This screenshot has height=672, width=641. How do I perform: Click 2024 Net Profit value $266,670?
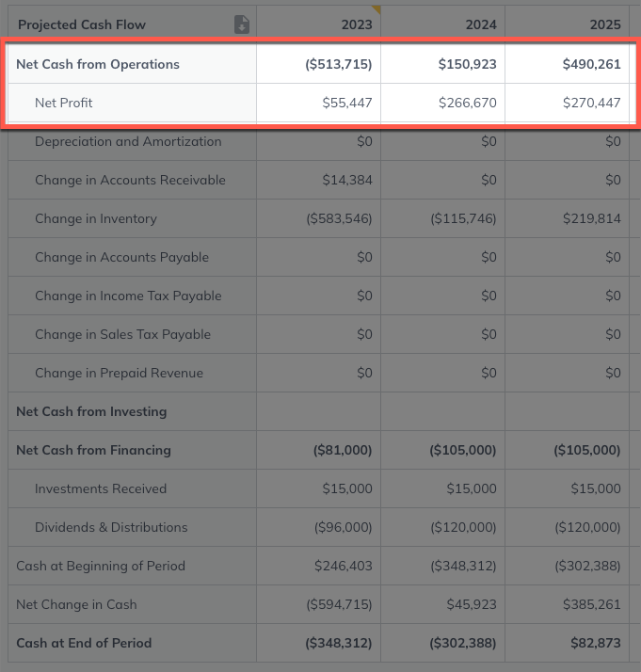click(x=468, y=103)
